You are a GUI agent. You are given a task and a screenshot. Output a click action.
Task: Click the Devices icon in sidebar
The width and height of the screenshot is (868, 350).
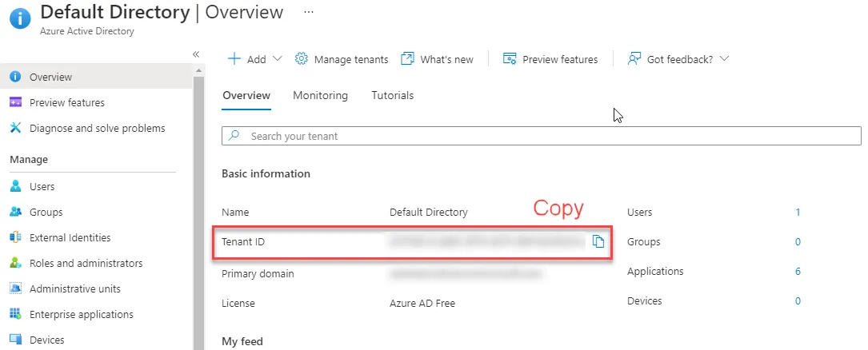pos(15,340)
